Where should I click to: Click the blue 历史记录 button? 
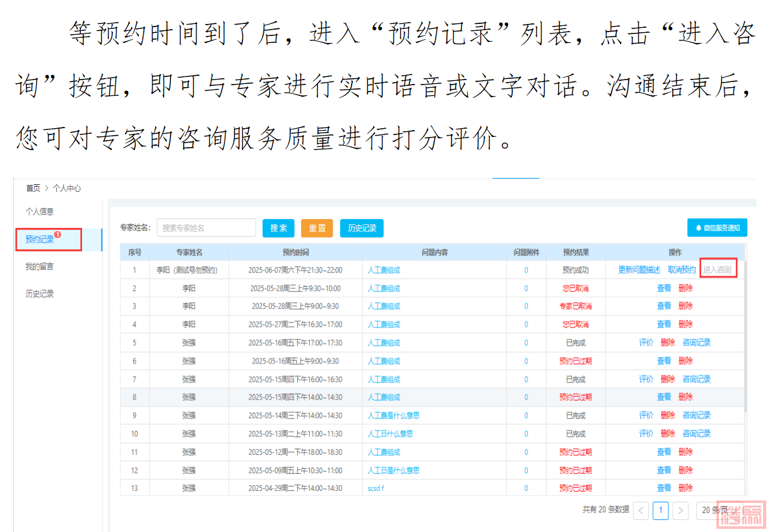[362, 228]
